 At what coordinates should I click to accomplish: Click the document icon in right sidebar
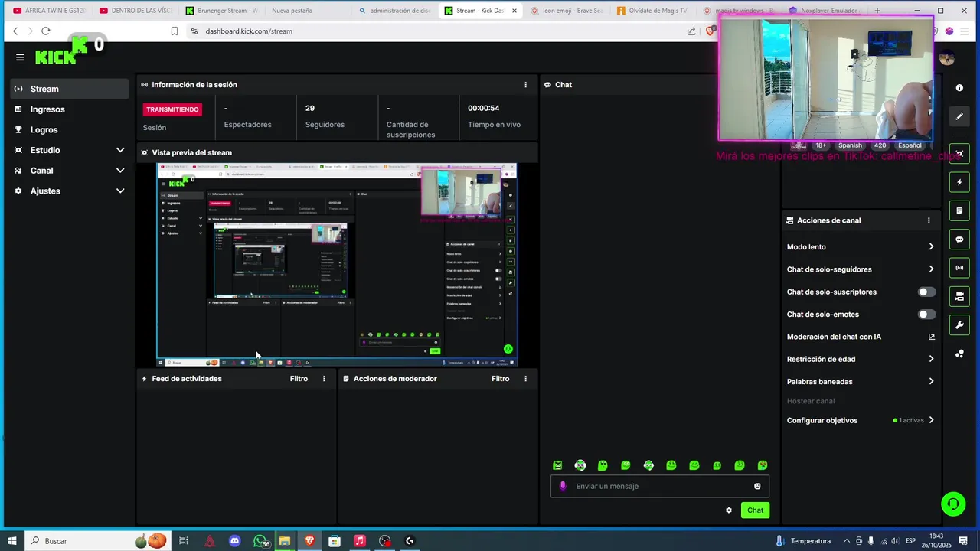coord(959,210)
